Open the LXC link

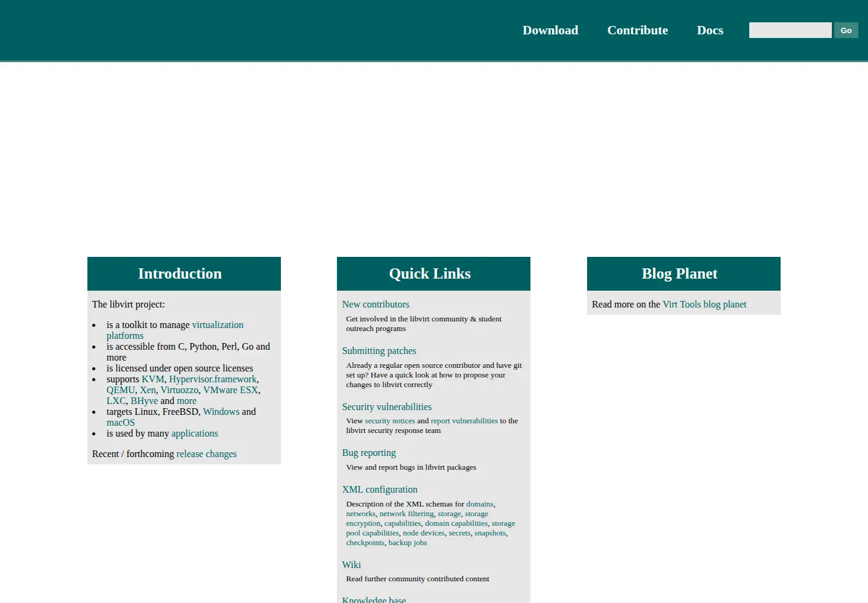[116, 401]
